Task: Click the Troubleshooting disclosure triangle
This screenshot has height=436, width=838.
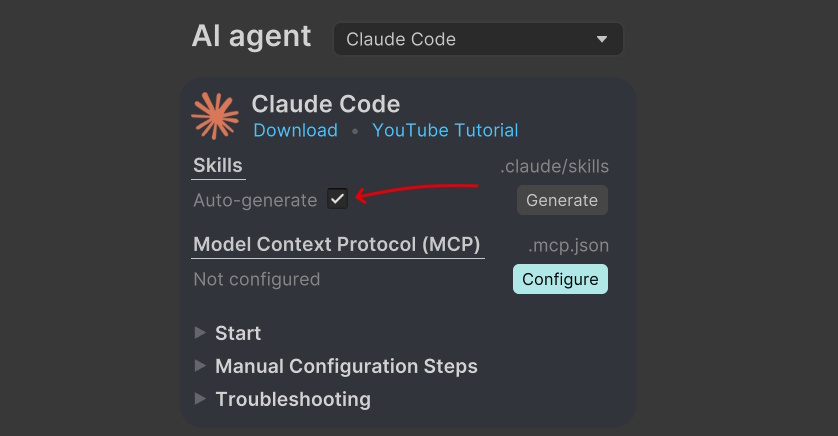Action: (x=200, y=399)
